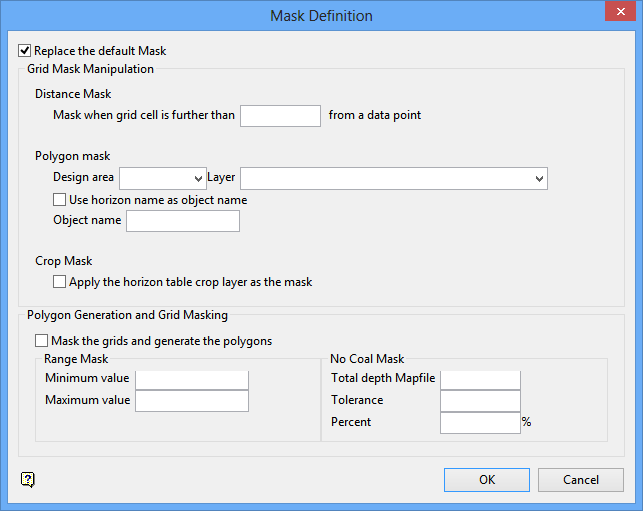Focus the Tolerance input field

480,400
